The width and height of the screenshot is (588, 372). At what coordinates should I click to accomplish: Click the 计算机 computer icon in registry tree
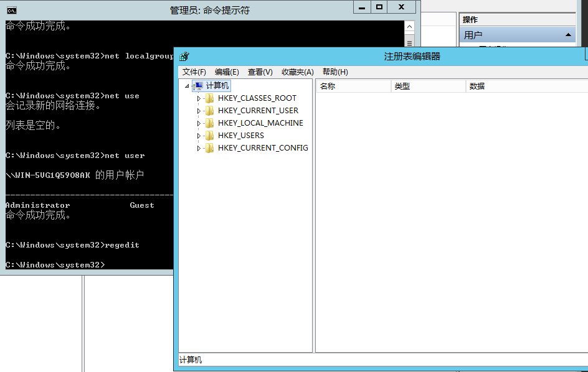pyautogui.click(x=199, y=85)
